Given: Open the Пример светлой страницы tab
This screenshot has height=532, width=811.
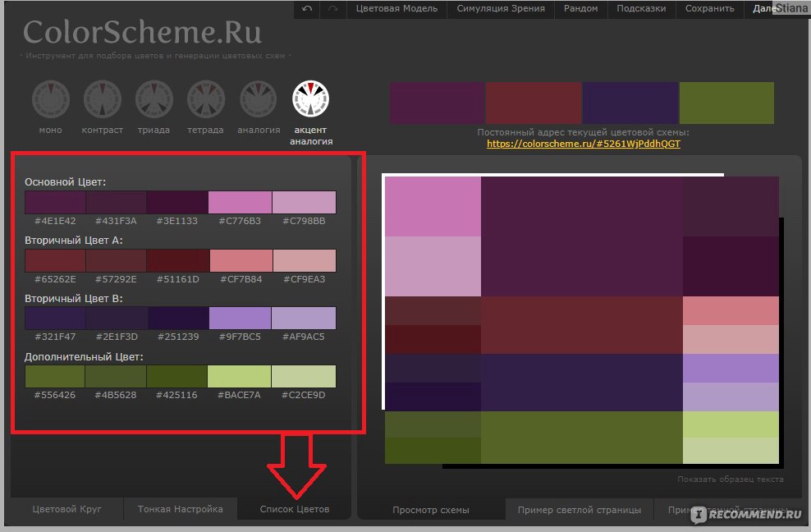Looking at the screenshot, I should [x=580, y=510].
